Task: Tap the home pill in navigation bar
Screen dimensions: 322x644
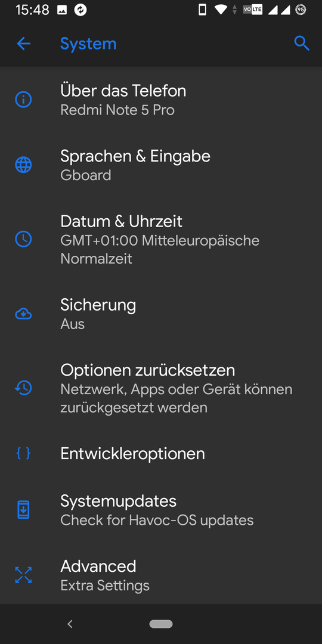Action: 161,624
